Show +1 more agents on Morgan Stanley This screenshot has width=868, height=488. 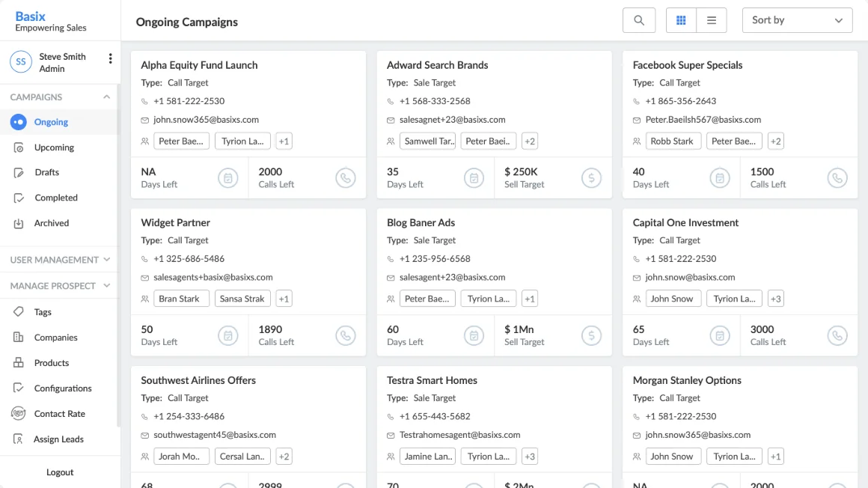pyautogui.click(x=775, y=457)
